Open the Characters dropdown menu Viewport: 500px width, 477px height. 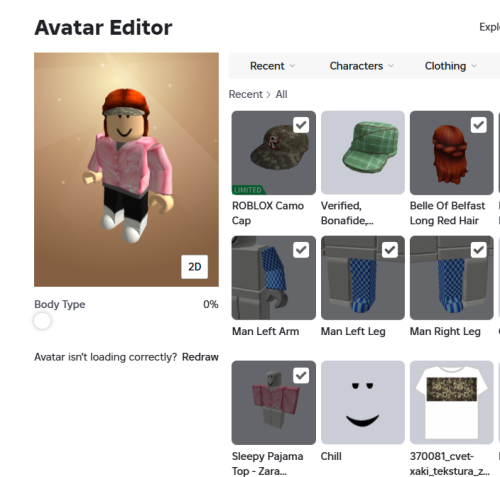tap(362, 66)
